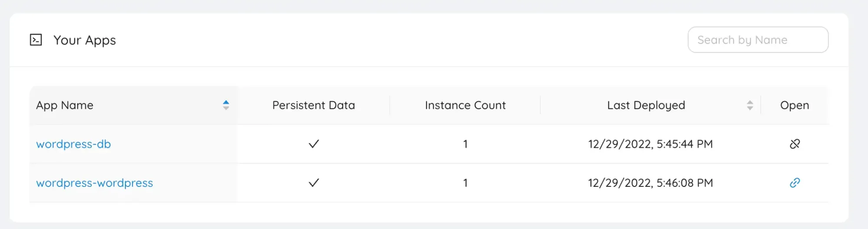Image resolution: width=868 pixels, height=229 pixels.
Task: Click the Persistent Data column header
Action: click(313, 105)
